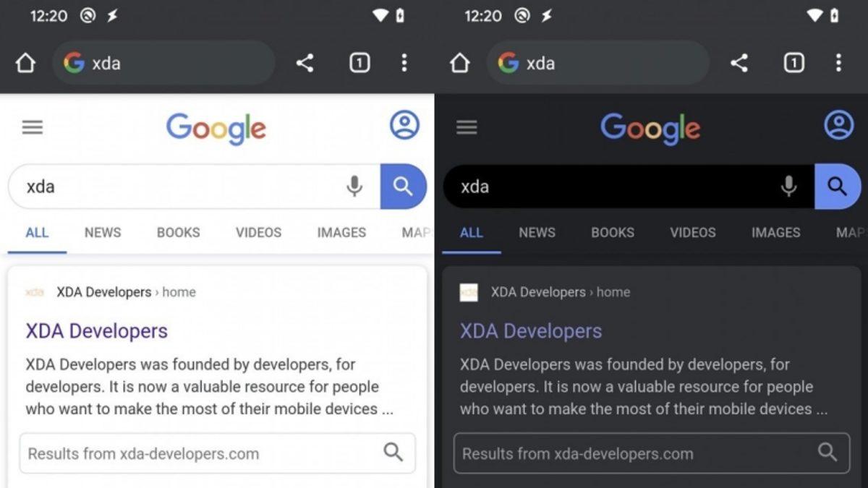The height and width of the screenshot is (488, 868).
Task: Tap the Google voice search microphone
Action: 354,187
